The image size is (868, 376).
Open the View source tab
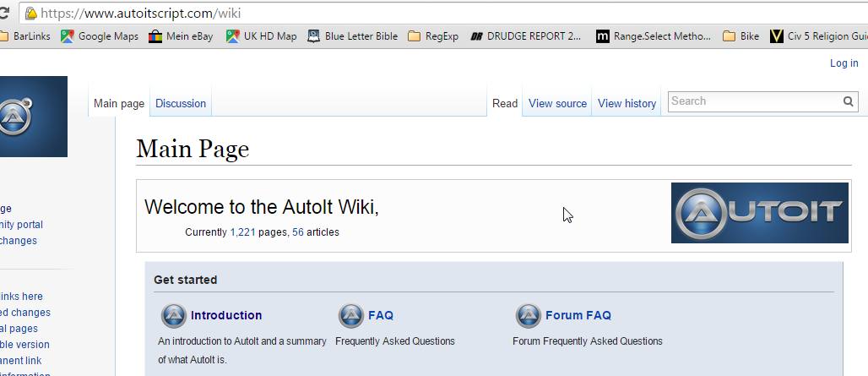click(x=557, y=104)
